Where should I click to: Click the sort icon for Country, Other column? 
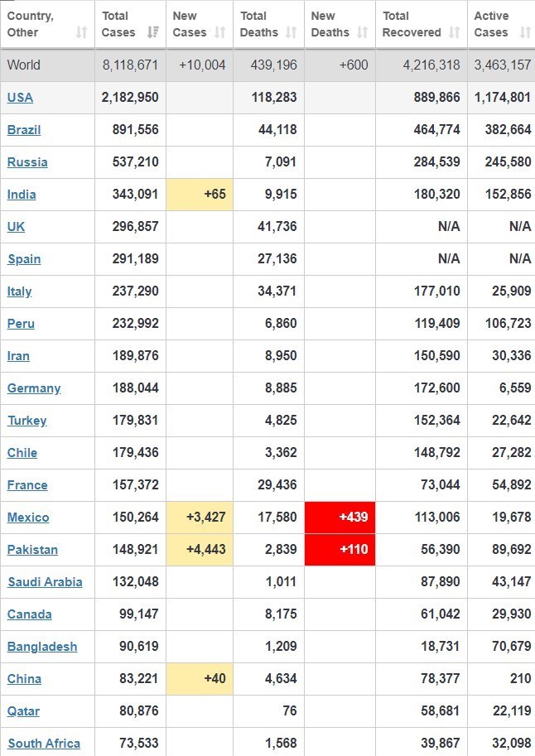point(81,33)
